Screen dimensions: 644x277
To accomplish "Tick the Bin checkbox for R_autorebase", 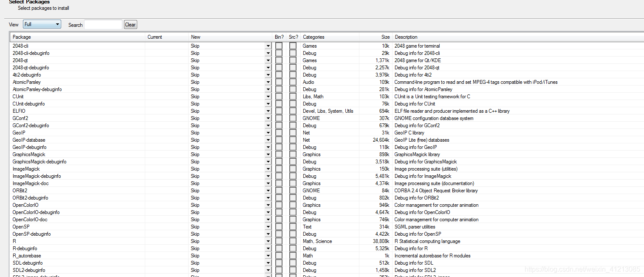I will point(279,256).
